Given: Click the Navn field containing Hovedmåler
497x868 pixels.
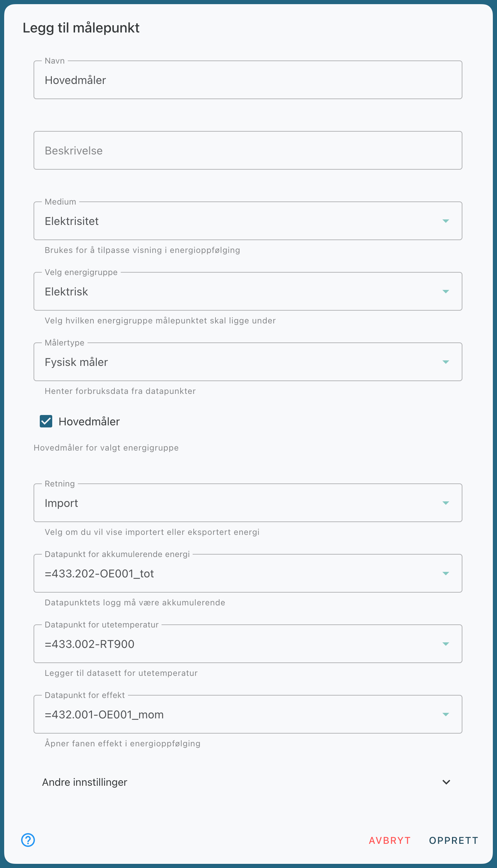Looking at the screenshot, I should click(248, 80).
